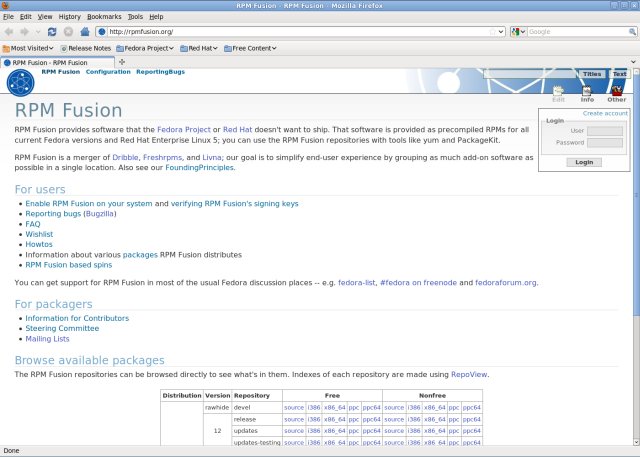Open the Bookmarks menu

103,17
